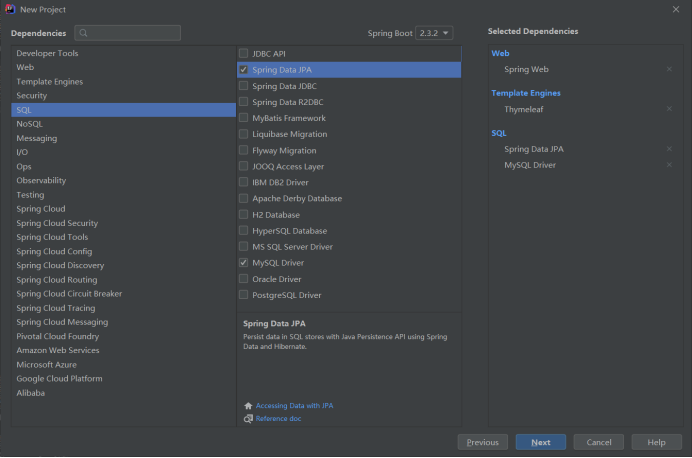Screen dimensions: 692x458
Task: Click the home icon beside Accessing Data with JPA
Action: point(248,406)
